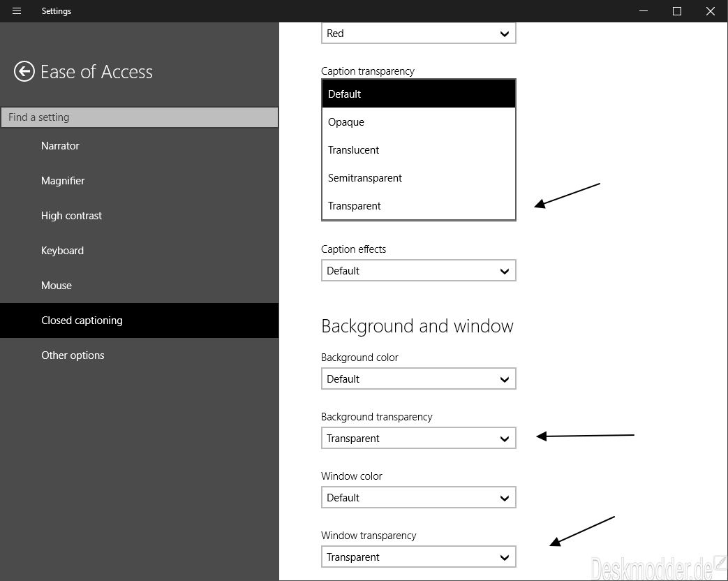Select the Closed captioning page
The image size is (728, 581).
pos(140,321)
